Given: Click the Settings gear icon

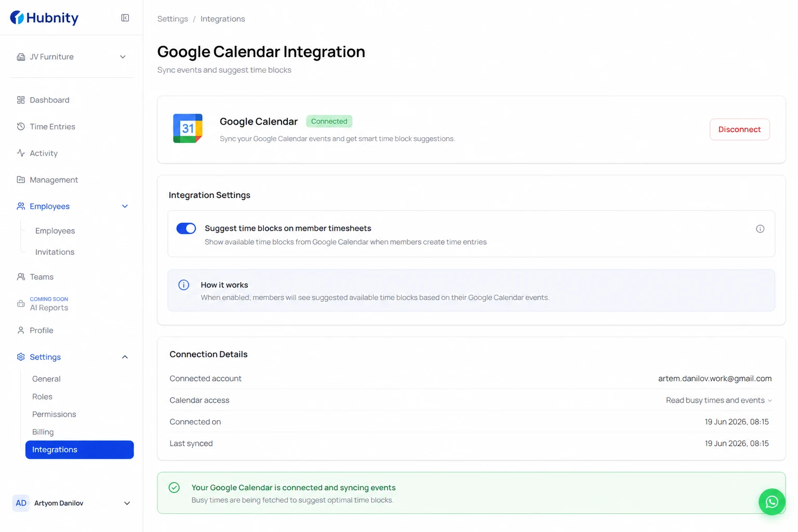Looking at the screenshot, I should pos(21,357).
